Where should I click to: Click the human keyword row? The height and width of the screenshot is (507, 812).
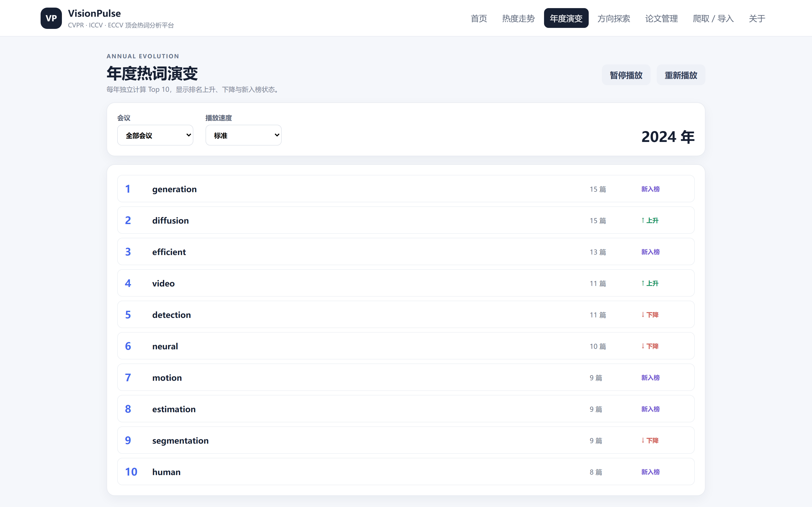point(406,472)
